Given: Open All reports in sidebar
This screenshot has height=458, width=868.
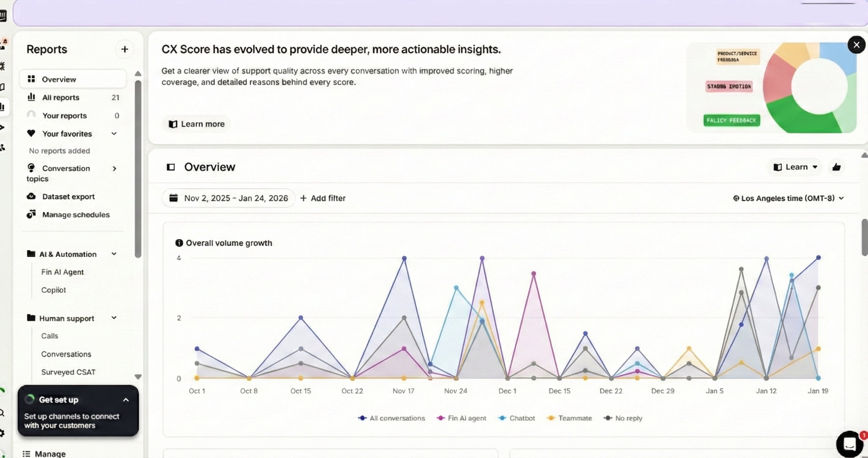Looking at the screenshot, I should pyautogui.click(x=61, y=98).
